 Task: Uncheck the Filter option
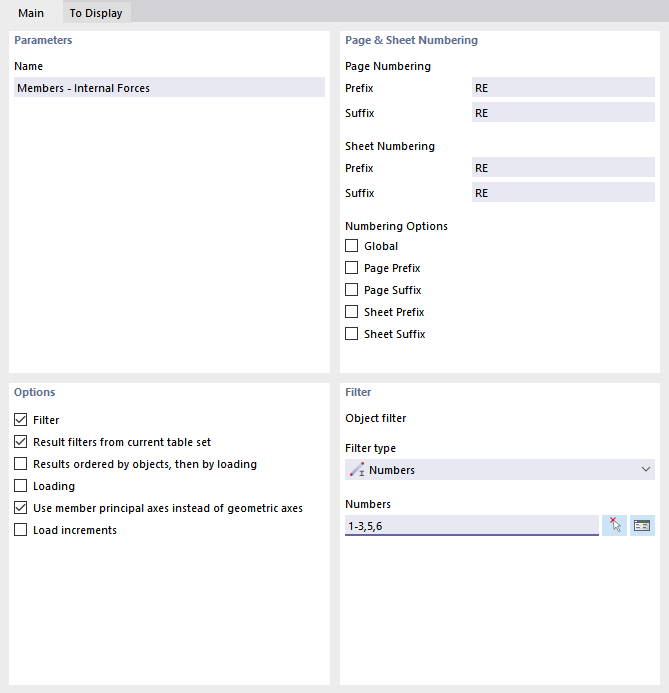[x=21, y=420]
